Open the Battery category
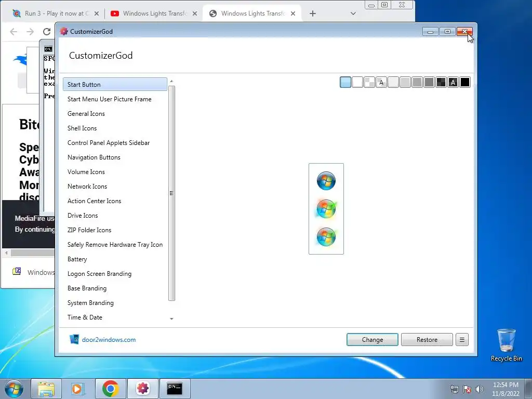The width and height of the screenshot is (532, 399). (115, 259)
